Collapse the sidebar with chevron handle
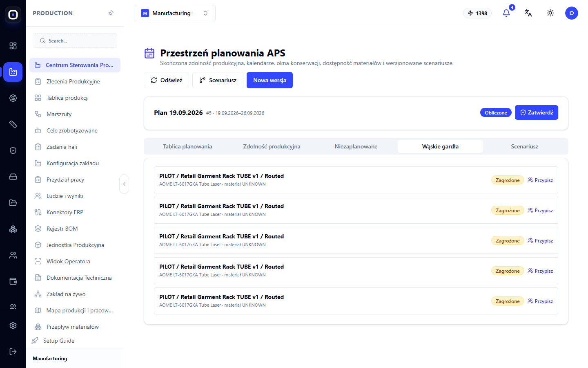 click(x=124, y=184)
